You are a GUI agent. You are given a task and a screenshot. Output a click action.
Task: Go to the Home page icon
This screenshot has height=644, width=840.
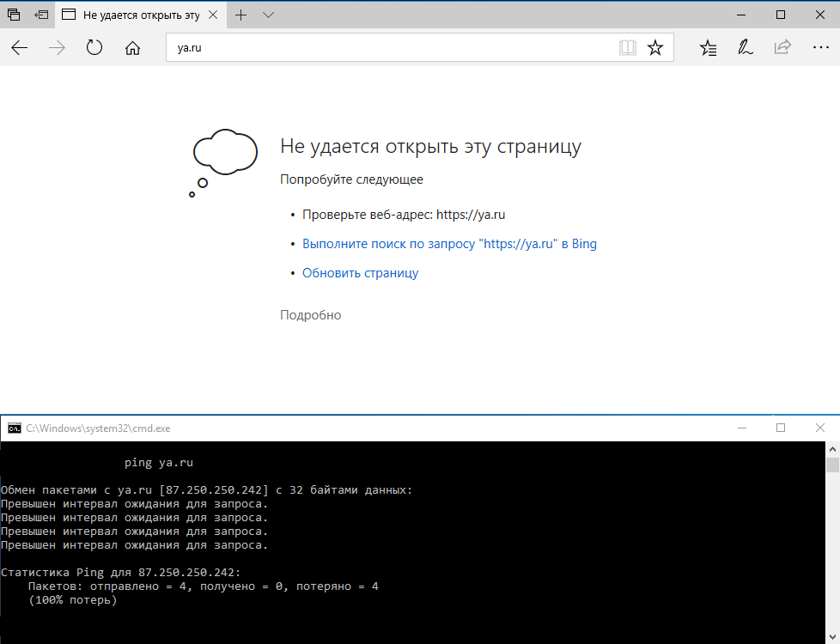pos(132,48)
